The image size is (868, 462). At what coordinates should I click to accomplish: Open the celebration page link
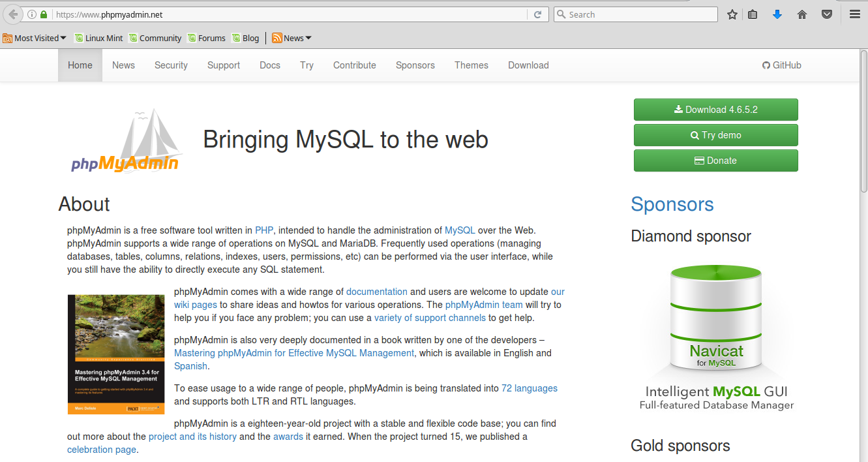tap(102, 450)
